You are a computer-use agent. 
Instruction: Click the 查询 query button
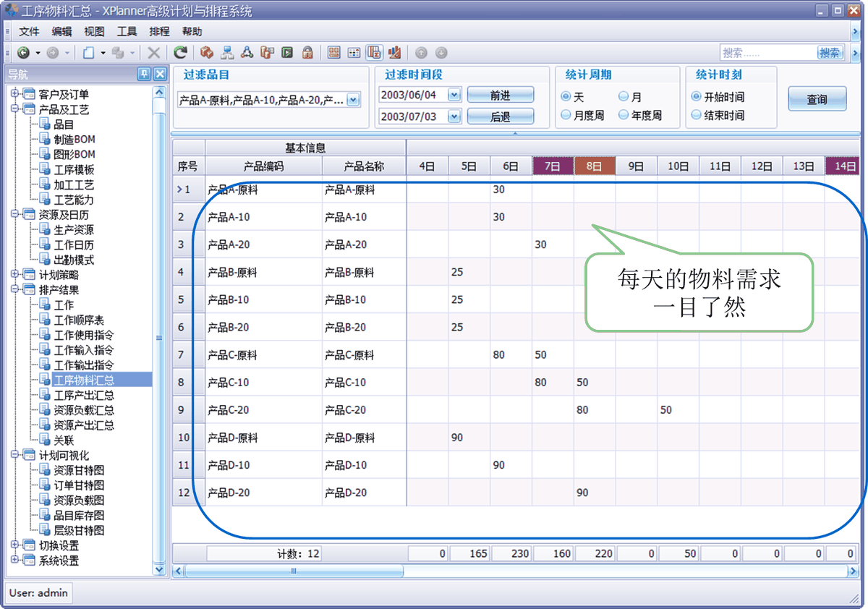tap(817, 100)
